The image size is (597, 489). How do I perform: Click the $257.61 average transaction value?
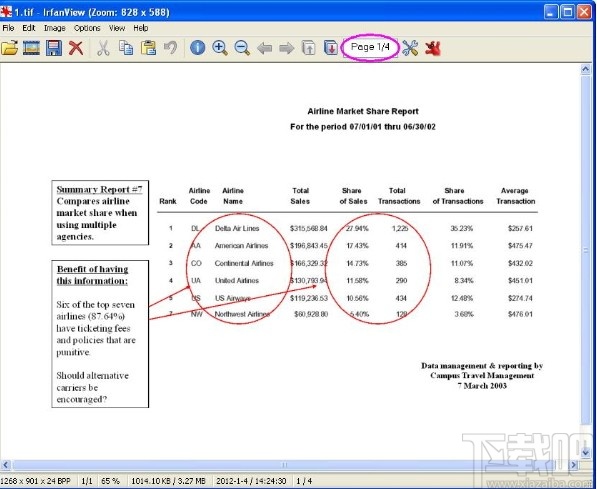click(x=520, y=229)
